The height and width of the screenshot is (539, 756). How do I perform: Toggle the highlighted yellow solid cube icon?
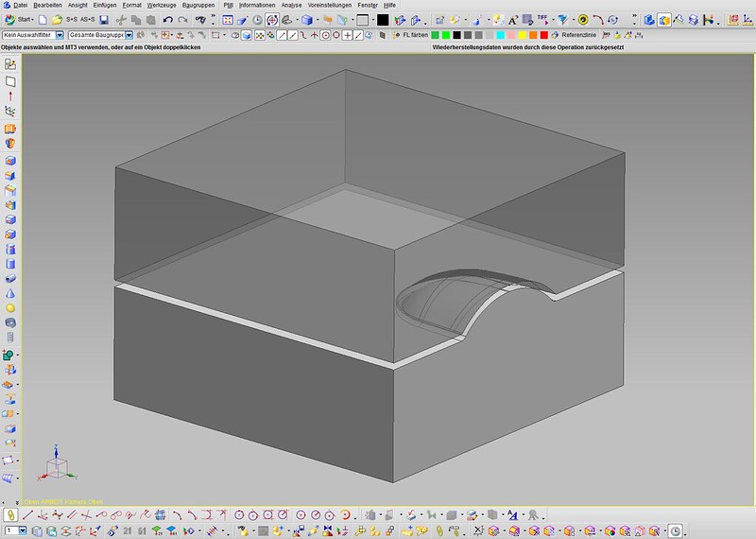click(664, 20)
